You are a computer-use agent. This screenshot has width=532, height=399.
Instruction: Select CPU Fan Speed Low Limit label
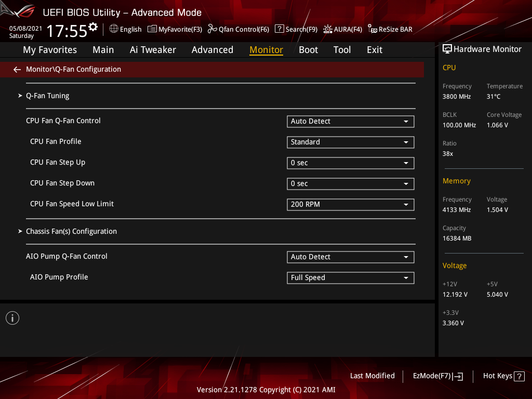coord(72,204)
